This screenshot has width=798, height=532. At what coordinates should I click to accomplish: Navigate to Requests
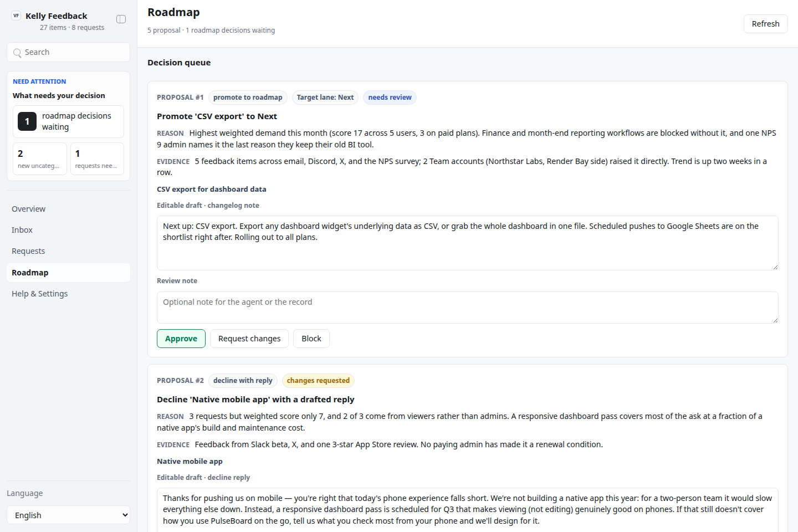pyautogui.click(x=68, y=251)
